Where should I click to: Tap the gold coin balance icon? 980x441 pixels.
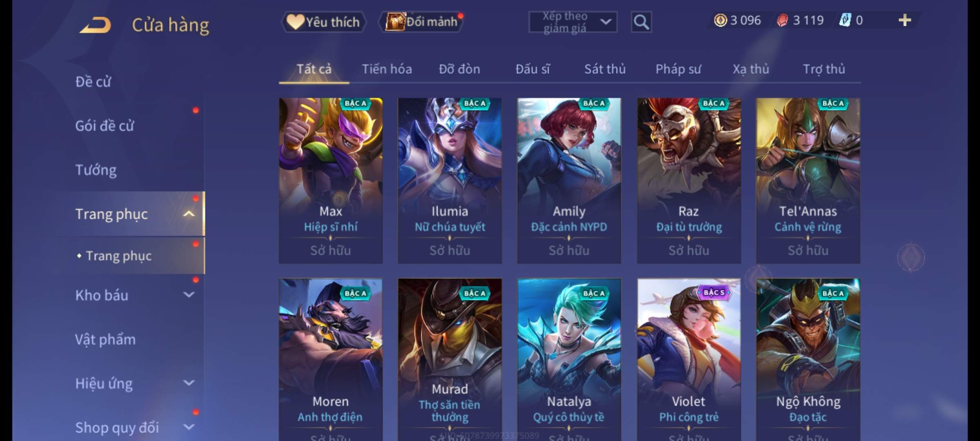[x=720, y=20]
